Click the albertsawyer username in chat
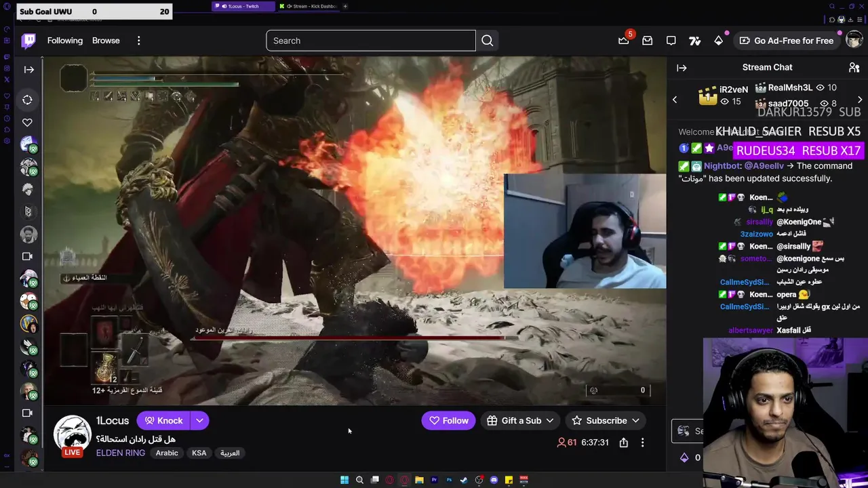Image resolution: width=868 pixels, height=488 pixels. 751,331
